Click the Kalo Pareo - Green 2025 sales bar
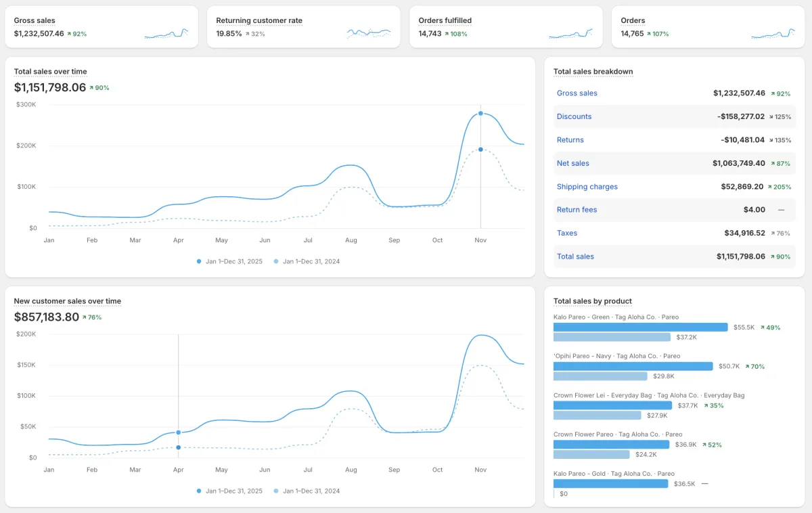The image size is (812, 513). [641, 327]
